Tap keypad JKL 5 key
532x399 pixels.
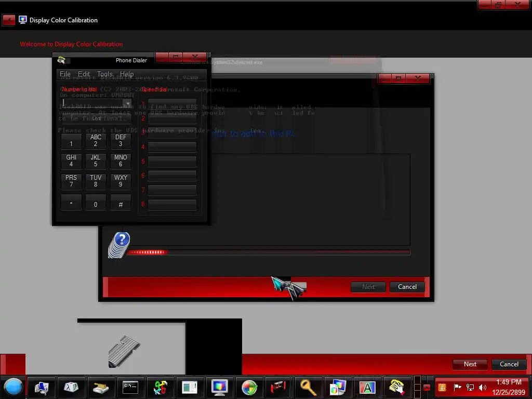(96, 161)
